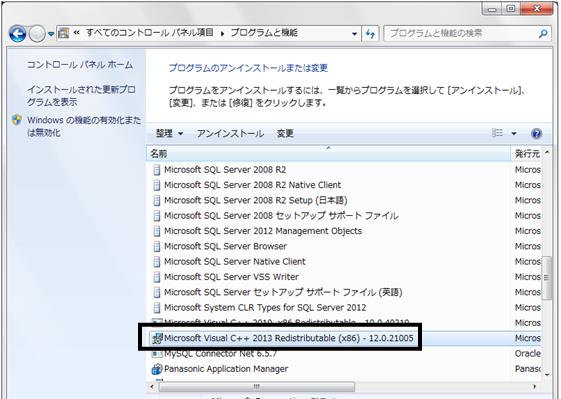Screen dimensions: 561x399
Task: Minimize the Programs and Features window
Action: [492, 9]
